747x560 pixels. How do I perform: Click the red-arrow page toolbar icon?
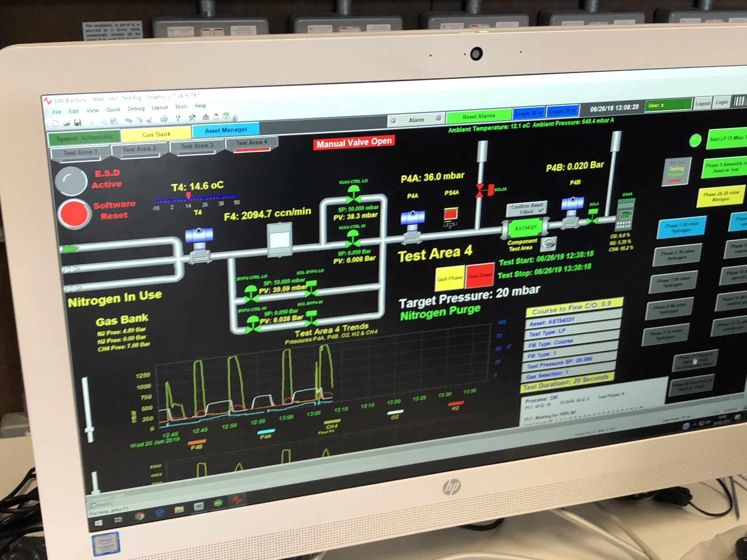tap(216, 117)
